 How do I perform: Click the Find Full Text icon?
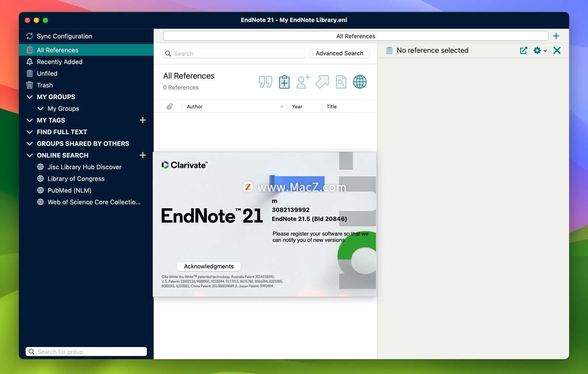(x=341, y=82)
